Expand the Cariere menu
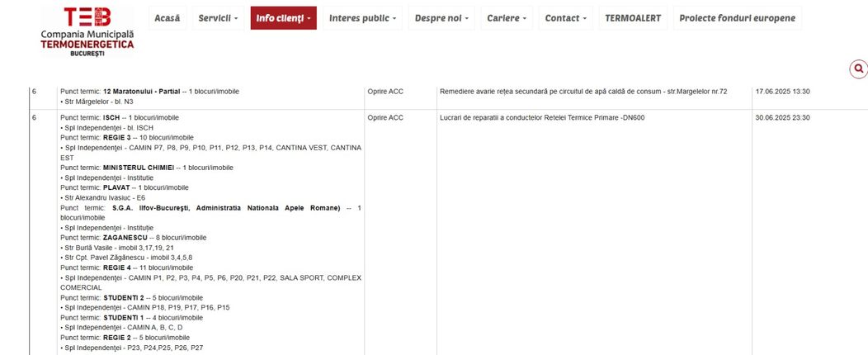Viewport: 868px width, 355px height. tap(507, 17)
